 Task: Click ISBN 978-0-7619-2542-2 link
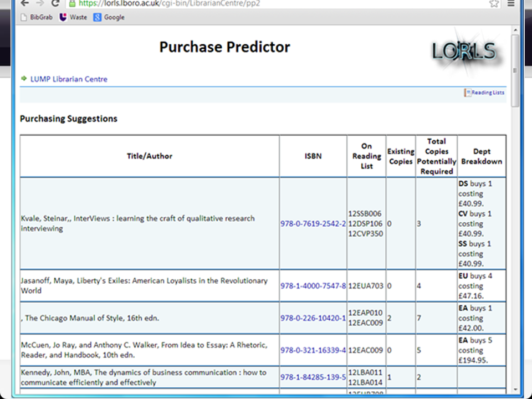313,224
